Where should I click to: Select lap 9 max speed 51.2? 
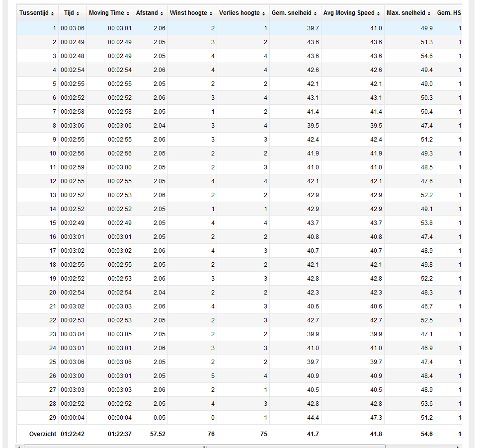pos(427,140)
